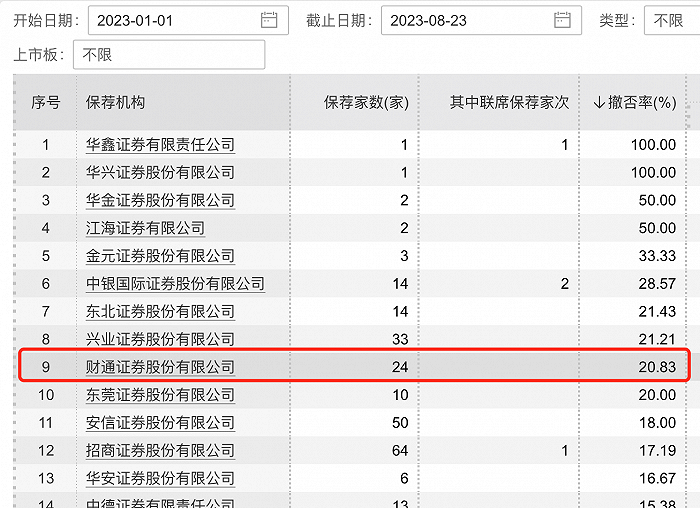The width and height of the screenshot is (700, 508).
Task: Open 中银国际证券股份有限公司 link
Action: pyautogui.click(x=175, y=283)
